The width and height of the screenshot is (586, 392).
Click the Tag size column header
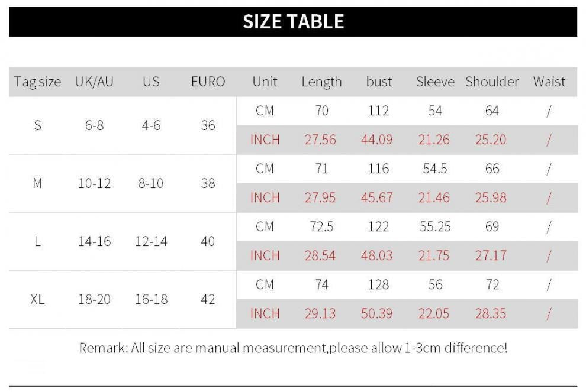coord(37,82)
